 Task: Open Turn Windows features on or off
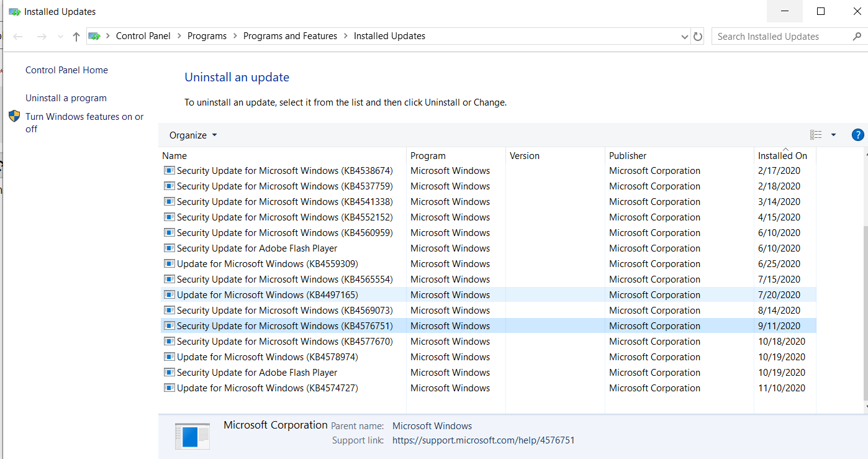pyautogui.click(x=84, y=122)
